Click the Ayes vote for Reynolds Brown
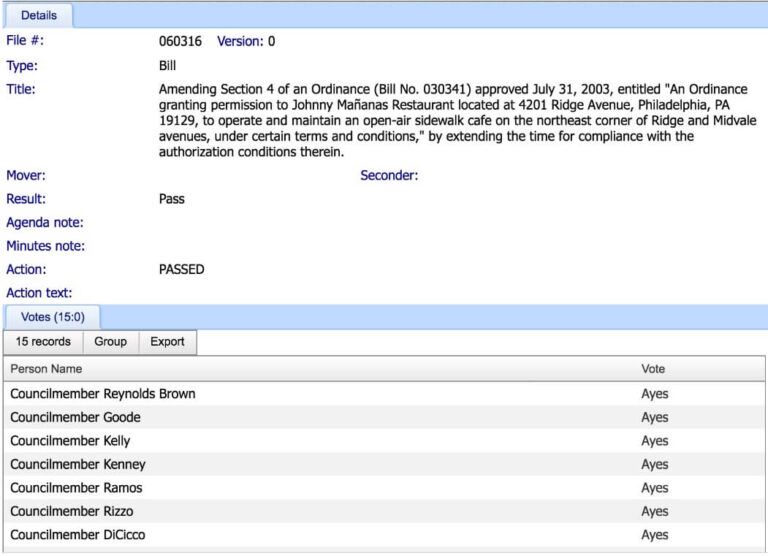Image resolution: width=768 pixels, height=556 pixels. pos(655,394)
